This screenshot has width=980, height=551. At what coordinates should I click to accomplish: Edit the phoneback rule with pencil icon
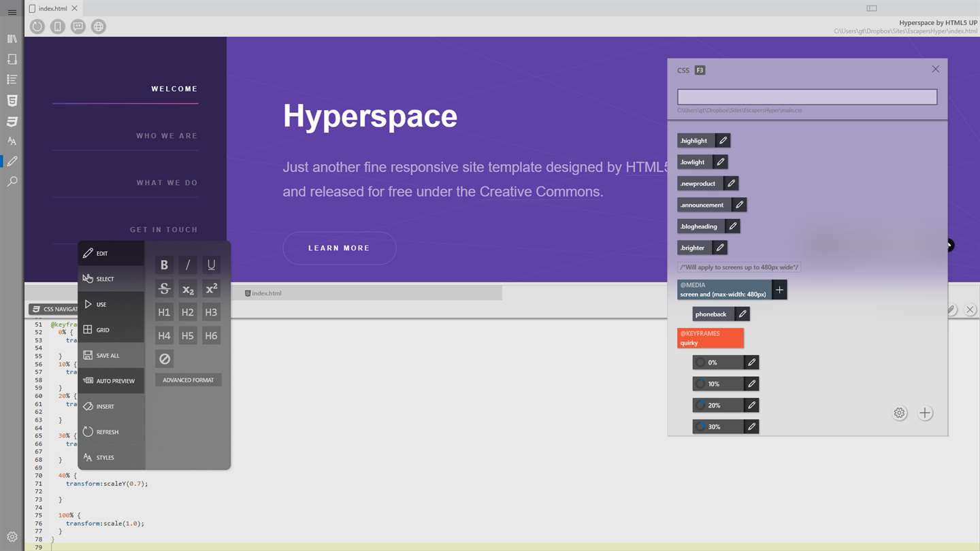[x=742, y=314]
